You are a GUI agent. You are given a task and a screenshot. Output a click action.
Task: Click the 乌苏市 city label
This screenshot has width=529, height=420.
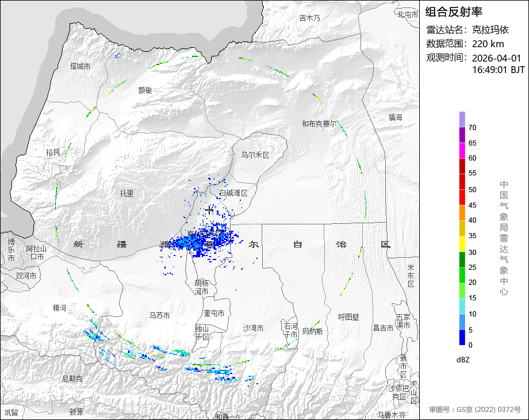pyautogui.click(x=159, y=315)
